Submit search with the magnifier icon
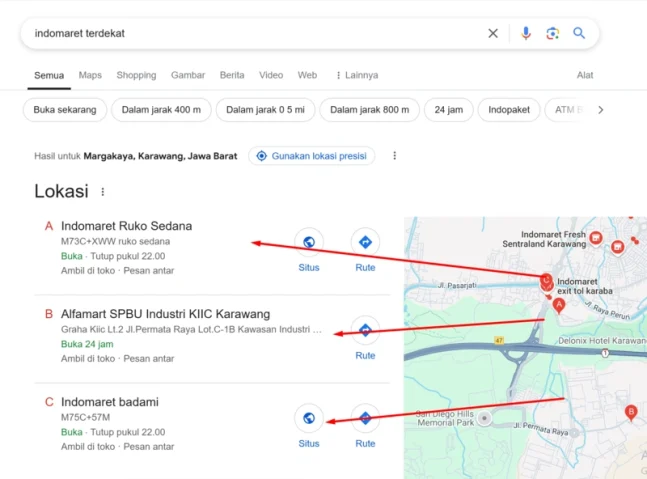Viewport: 647px width, 479px height. pos(579,33)
